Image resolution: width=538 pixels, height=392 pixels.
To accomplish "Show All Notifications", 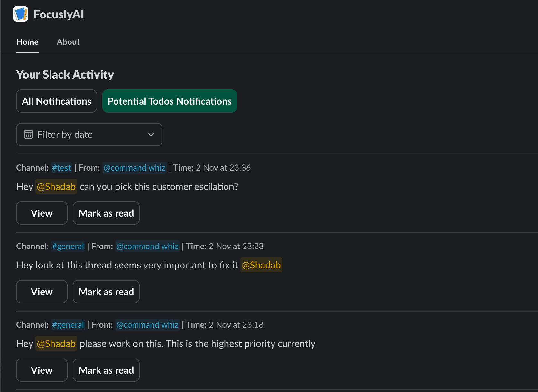I will pyautogui.click(x=57, y=101).
